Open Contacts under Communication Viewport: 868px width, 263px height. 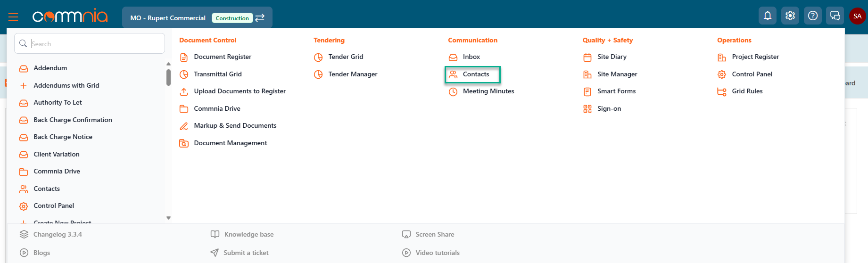click(x=476, y=74)
